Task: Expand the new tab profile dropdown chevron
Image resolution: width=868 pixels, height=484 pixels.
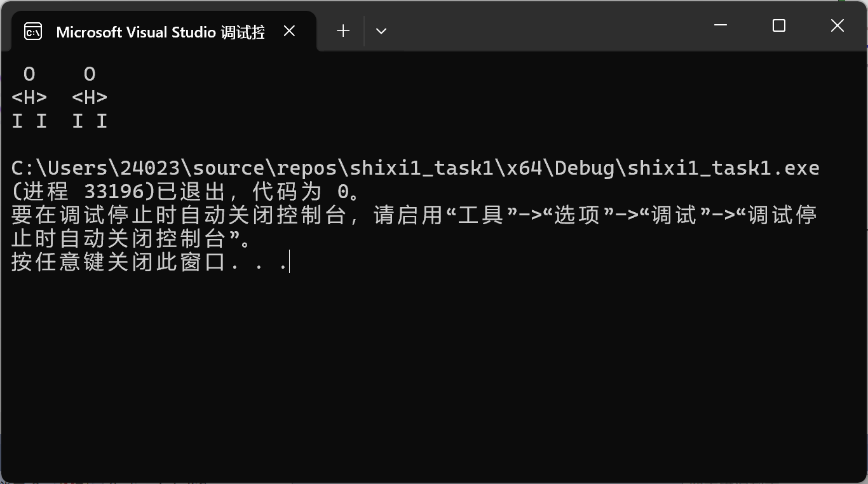Action: 381,30
